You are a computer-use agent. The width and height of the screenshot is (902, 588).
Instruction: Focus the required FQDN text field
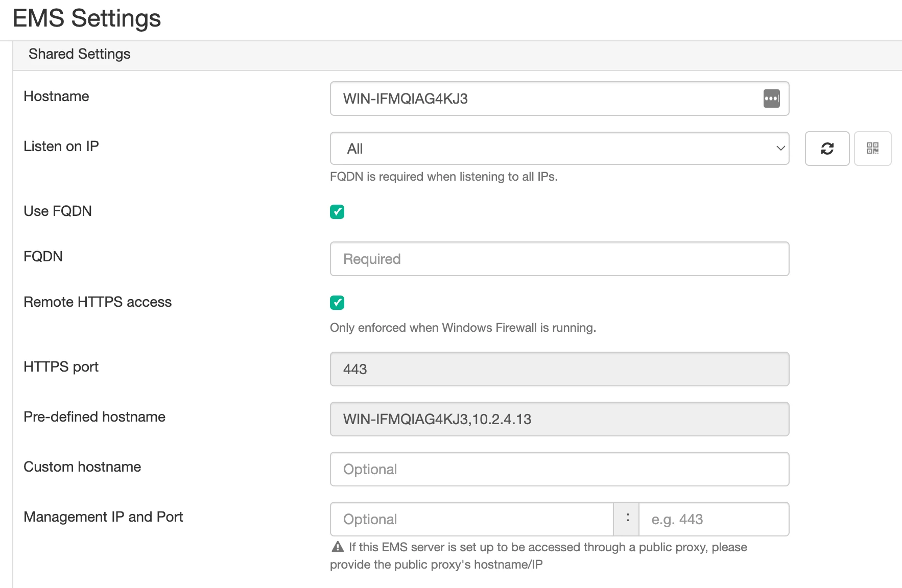click(559, 259)
